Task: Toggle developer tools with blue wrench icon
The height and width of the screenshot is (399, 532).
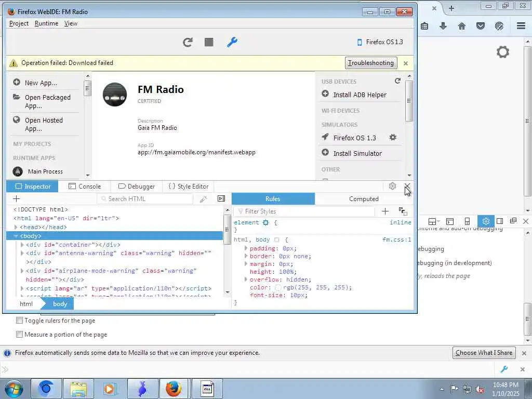Action: (x=232, y=42)
